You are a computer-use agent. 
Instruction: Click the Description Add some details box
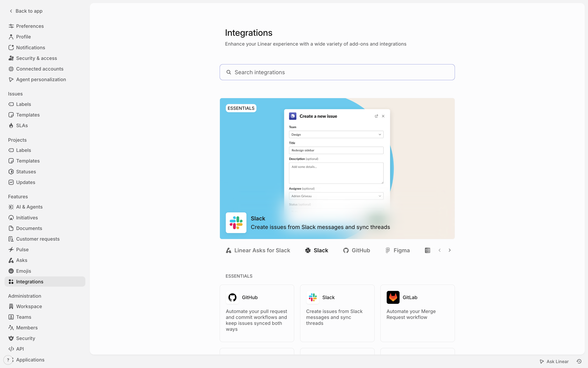[x=336, y=173]
